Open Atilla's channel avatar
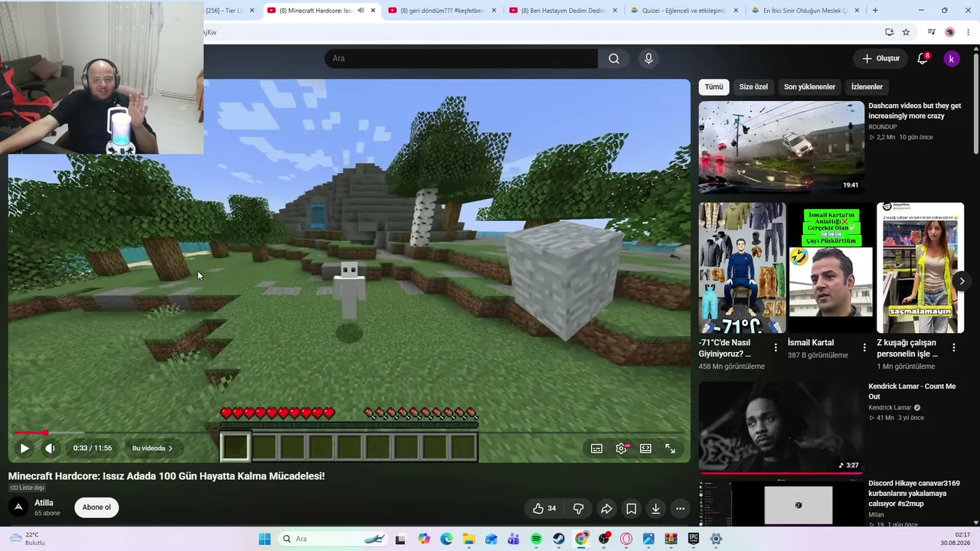 (18, 507)
